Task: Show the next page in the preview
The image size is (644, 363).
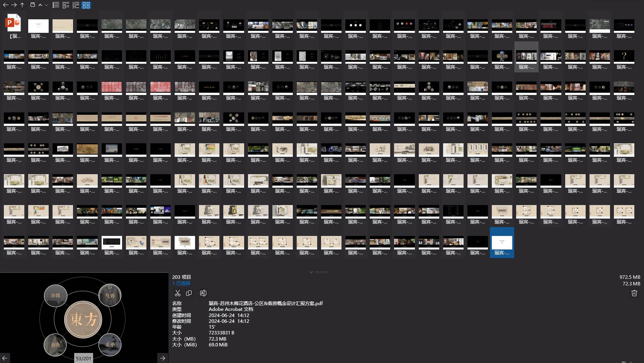Action: pos(163,358)
